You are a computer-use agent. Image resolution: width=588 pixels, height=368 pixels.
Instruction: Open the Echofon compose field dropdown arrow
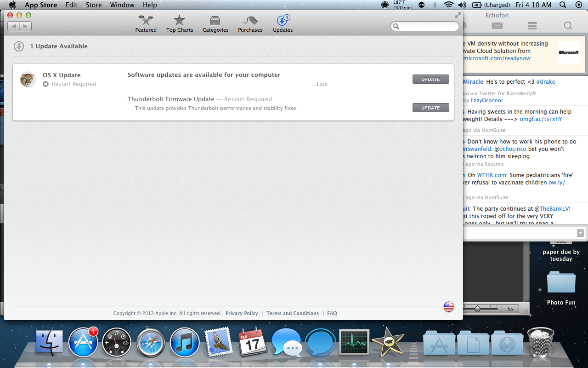tap(580, 233)
